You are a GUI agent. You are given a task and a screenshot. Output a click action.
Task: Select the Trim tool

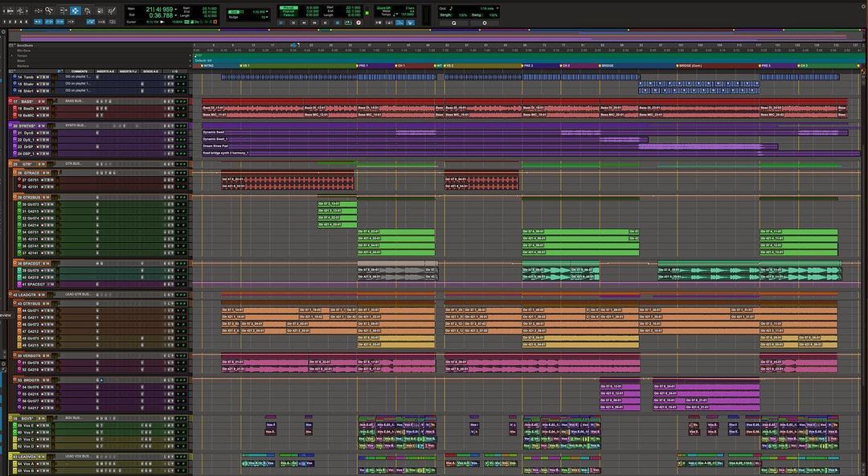[x=63, y=10]
